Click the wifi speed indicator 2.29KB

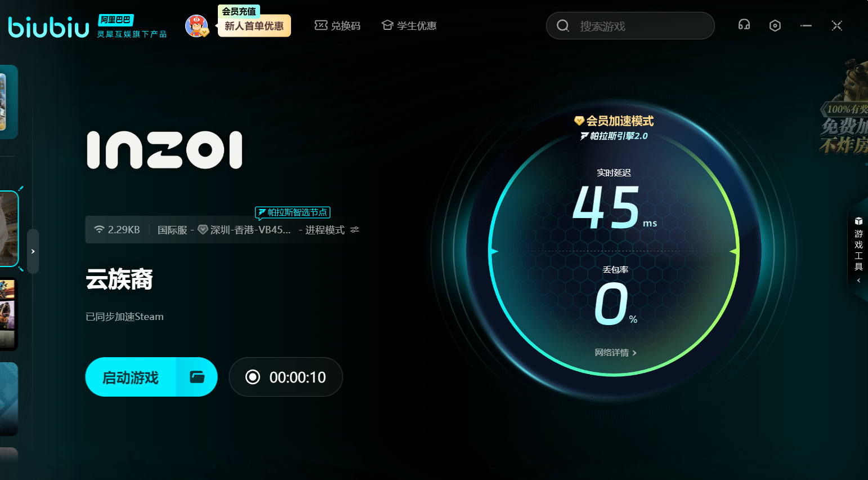coord(117,230)
